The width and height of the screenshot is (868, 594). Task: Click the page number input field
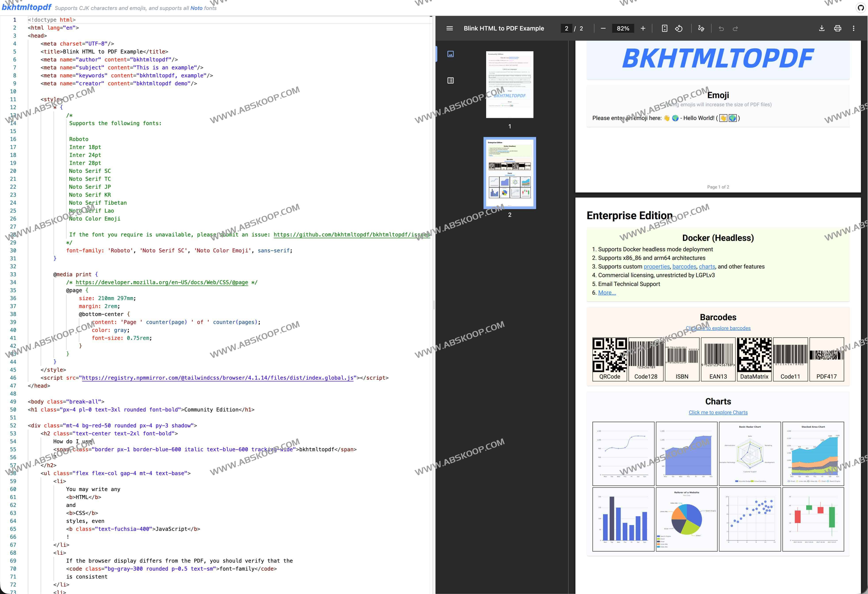pyautogui.click(x=566, y=28)
